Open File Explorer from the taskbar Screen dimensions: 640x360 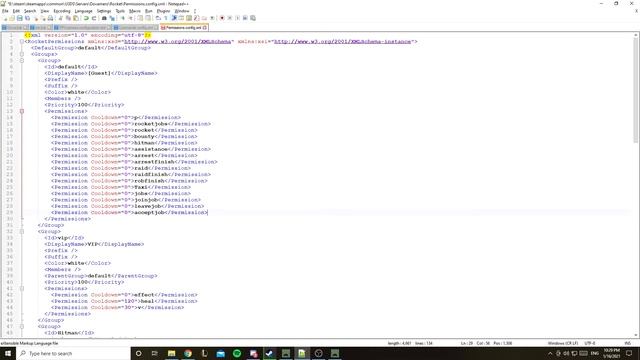[171, 353]
